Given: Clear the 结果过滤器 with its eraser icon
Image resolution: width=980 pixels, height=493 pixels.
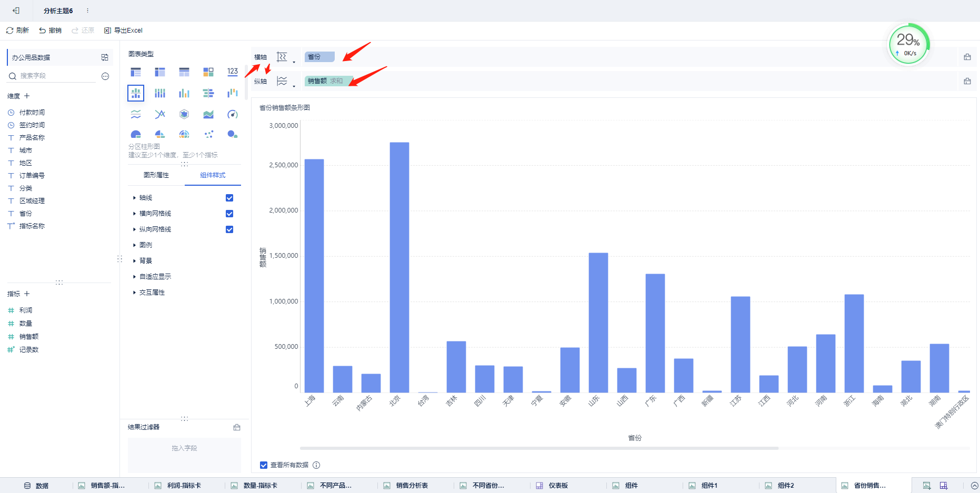Looking at the screenshot, I should pos(237,427).
